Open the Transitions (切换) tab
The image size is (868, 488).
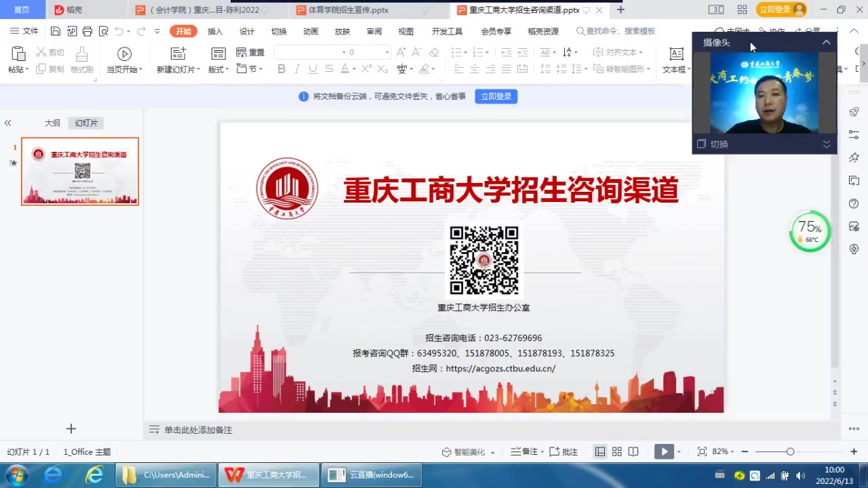pyautogui.click(x=279, y=31)
